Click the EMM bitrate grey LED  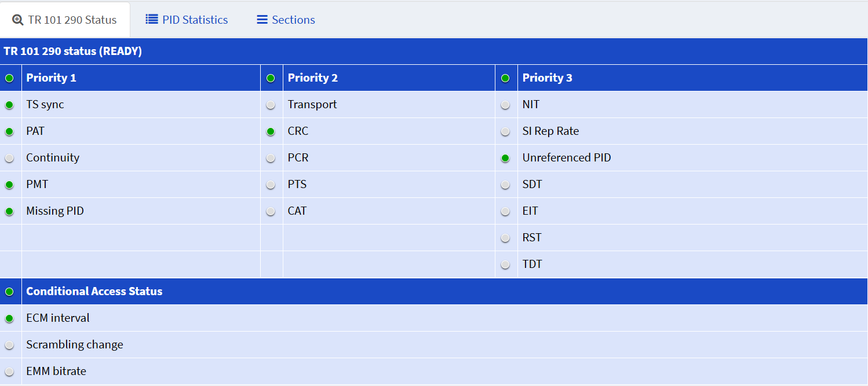[x=9, y=372]
